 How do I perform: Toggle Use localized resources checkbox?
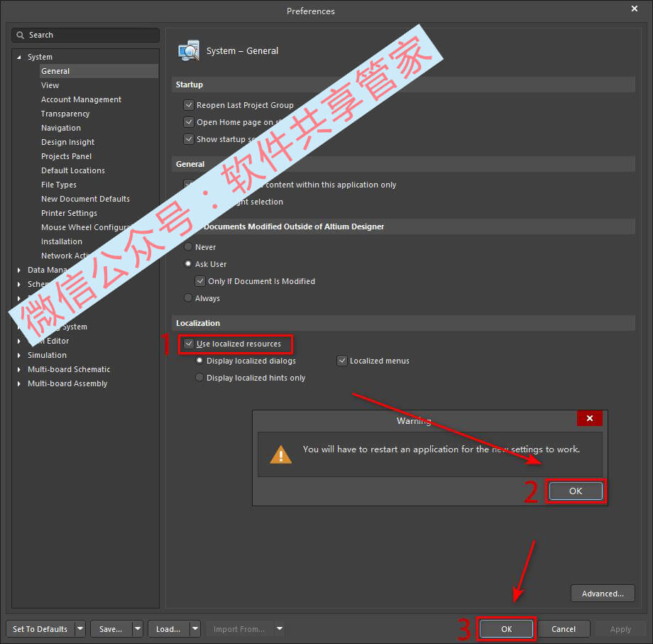(189, 344)
